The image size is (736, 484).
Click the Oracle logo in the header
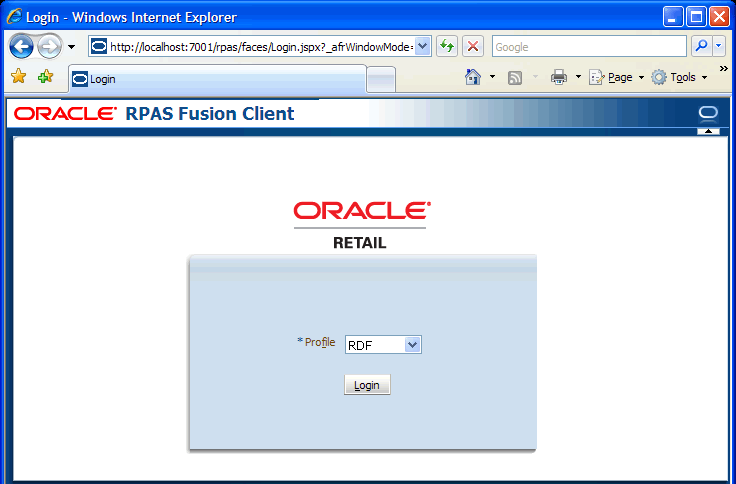coord(65,114)
